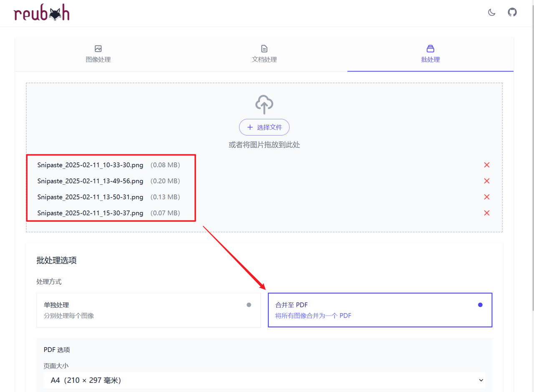Delete Snipaste_2025-02-11_15-30-37.png from list
The width and height of the screenshot is (534, 392).
pyautogui.click(x=486, y=213)
